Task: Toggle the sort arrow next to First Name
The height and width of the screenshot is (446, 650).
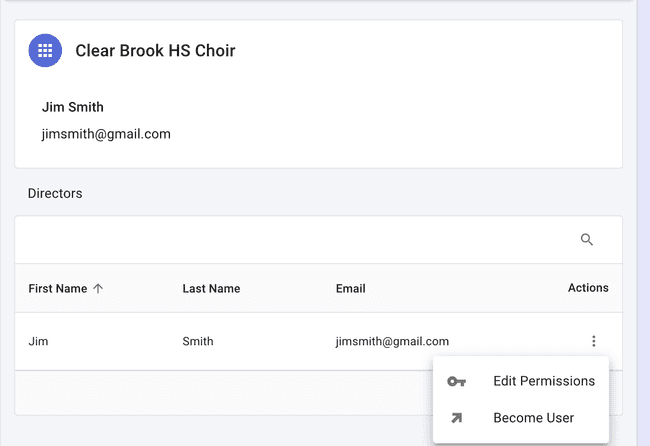Action: pos(98,288)
